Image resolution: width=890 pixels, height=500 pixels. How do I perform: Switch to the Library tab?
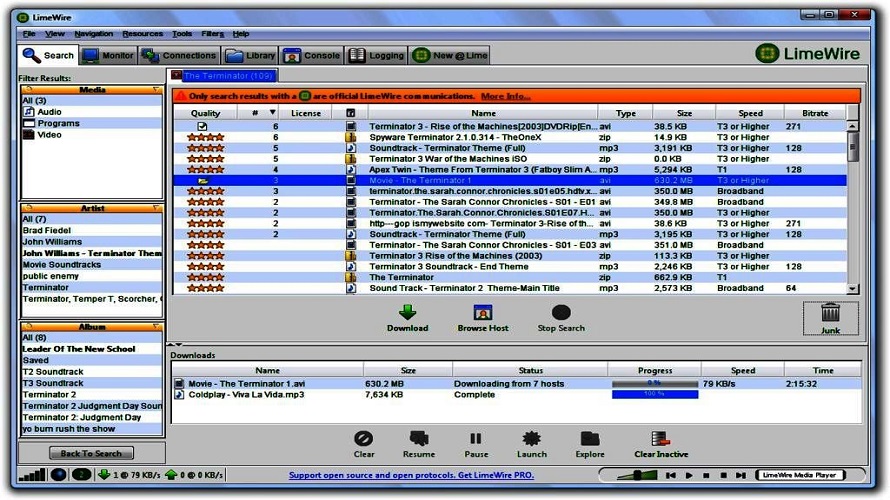point(250,55)
